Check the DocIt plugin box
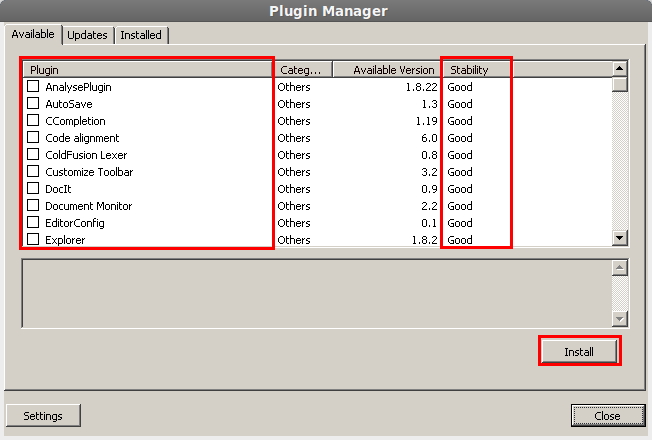 point(33,189)
